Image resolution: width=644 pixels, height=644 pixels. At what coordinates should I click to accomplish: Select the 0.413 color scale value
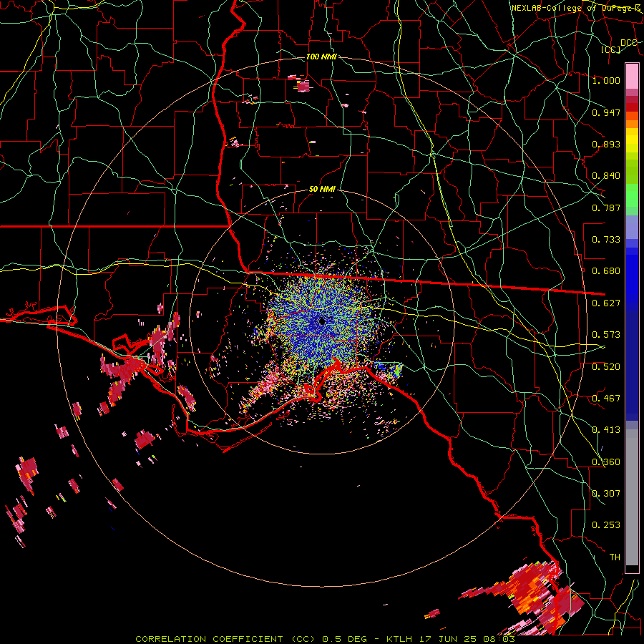point(606,430)
